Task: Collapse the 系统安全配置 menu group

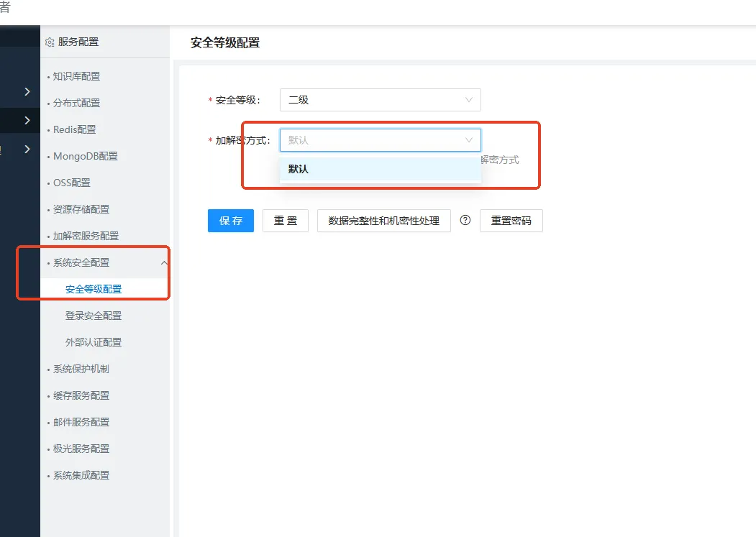Action: pyautogui.click(x=164, y=263)
